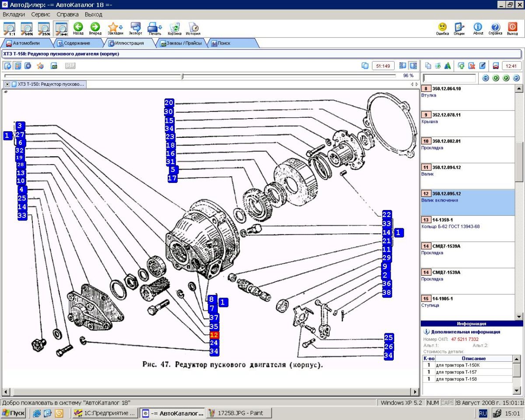Open История history clock icon
This screenshot has height=420, width=525.
pyautogui.click(x=193, y=27)
